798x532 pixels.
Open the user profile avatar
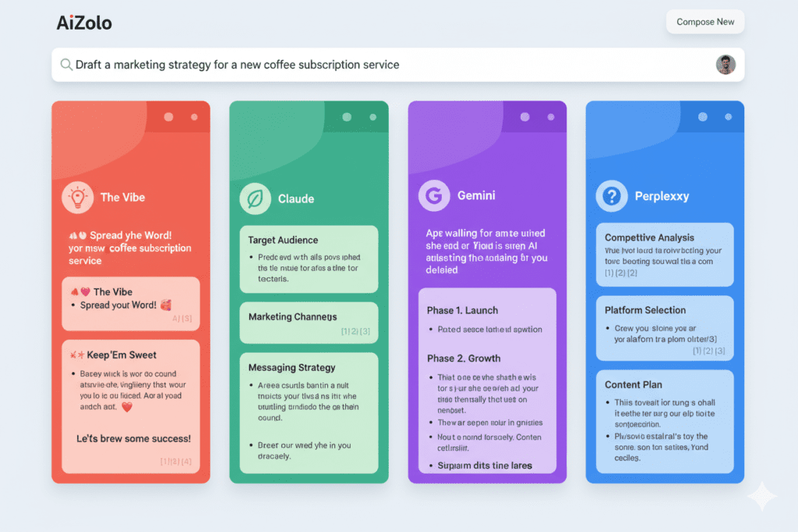point(725,65)
